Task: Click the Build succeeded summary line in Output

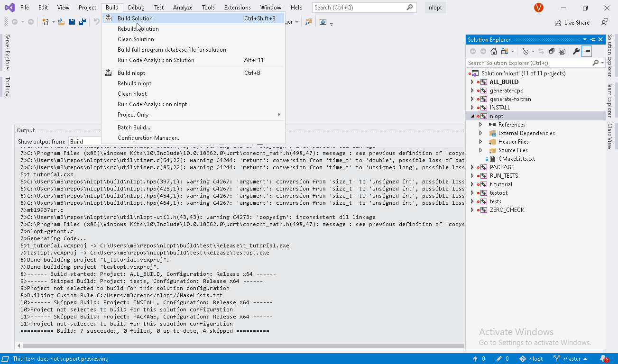Action: click(145, 331)
